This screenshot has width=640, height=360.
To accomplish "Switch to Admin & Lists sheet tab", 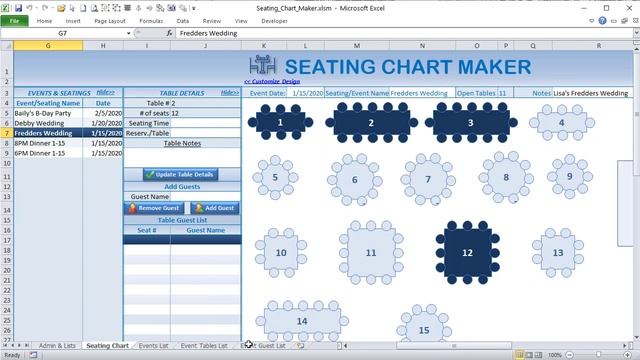I will 57,345.
